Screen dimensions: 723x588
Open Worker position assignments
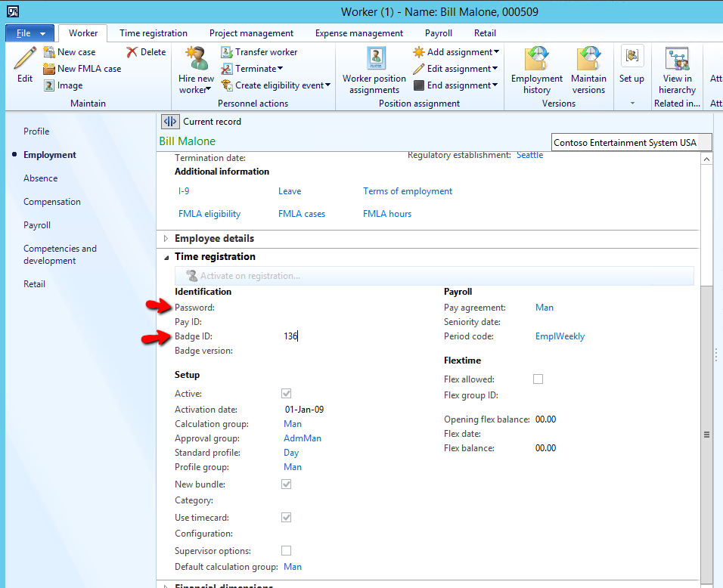tap(374, 59)
